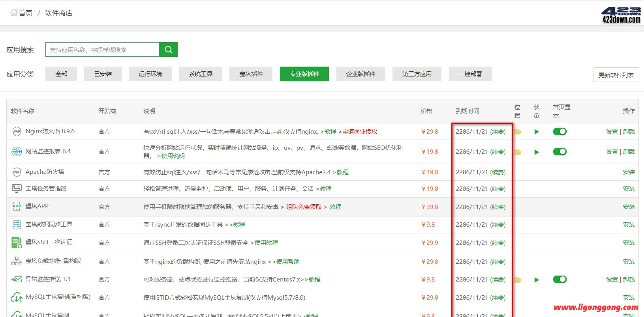644x317 pixels.
Task: Click the 网站监控报表 icon
Action: pos(17,151)
